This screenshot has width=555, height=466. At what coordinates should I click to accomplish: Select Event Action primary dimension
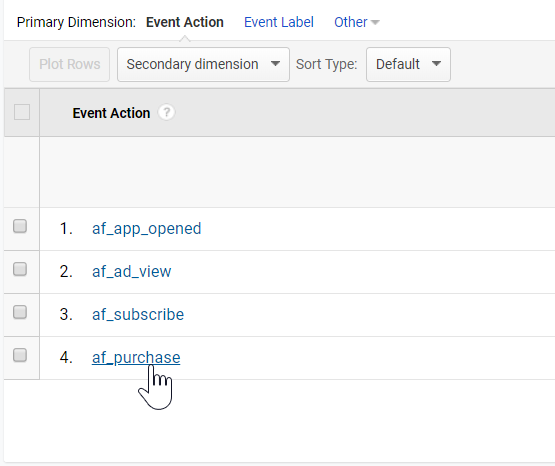coord(184,22)
